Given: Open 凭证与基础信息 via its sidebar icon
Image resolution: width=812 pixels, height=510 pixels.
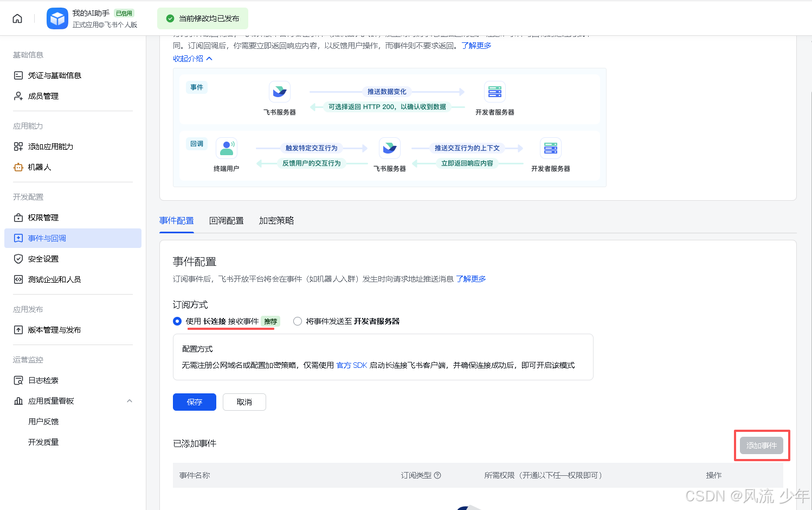Looking at the screenshot, I should coord(18,75).
